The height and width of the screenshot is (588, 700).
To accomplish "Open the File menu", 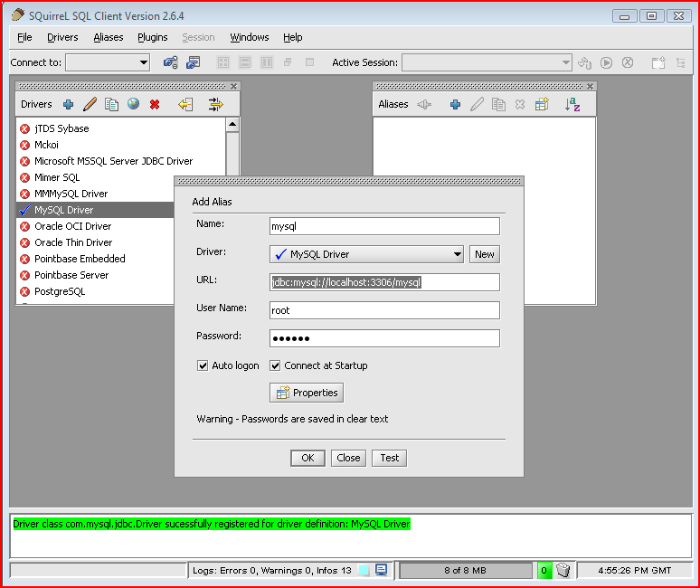I will pyautogui.click(x=24, y=37).
